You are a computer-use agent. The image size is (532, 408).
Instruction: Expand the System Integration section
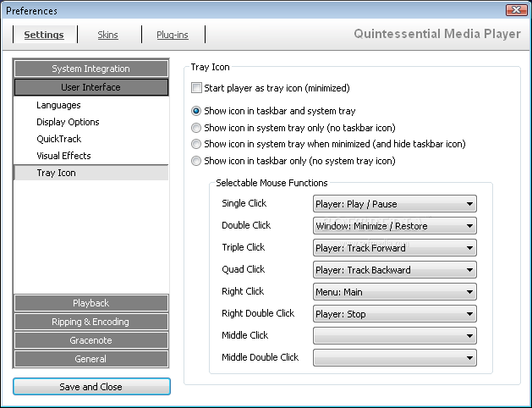91,69
